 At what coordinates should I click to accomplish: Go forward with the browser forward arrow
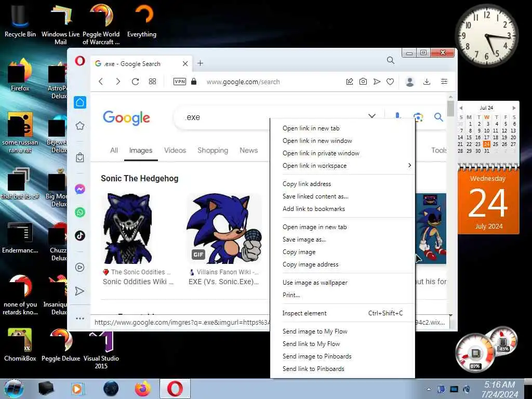118,82
